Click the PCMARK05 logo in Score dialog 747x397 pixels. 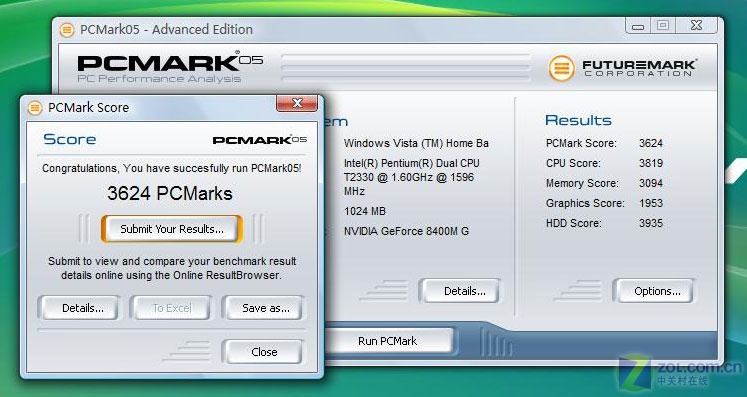pyautogui.click(x=260, y=140)
